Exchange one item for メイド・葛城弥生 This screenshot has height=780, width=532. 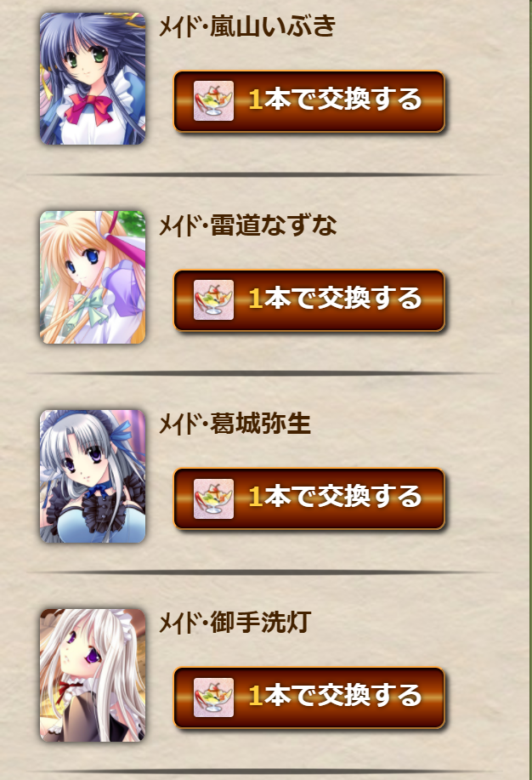click(x=308, y=499)
